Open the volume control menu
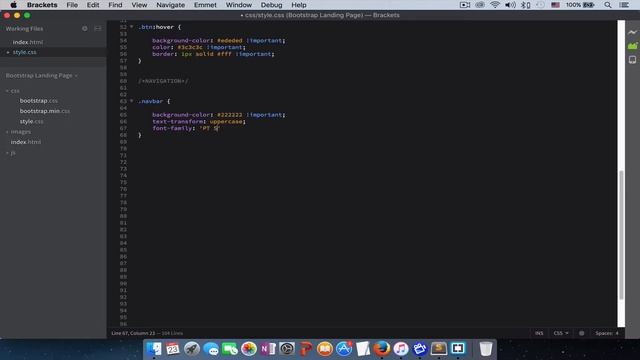The width and height of the screenshot is (640, 360). coord(510,5)
